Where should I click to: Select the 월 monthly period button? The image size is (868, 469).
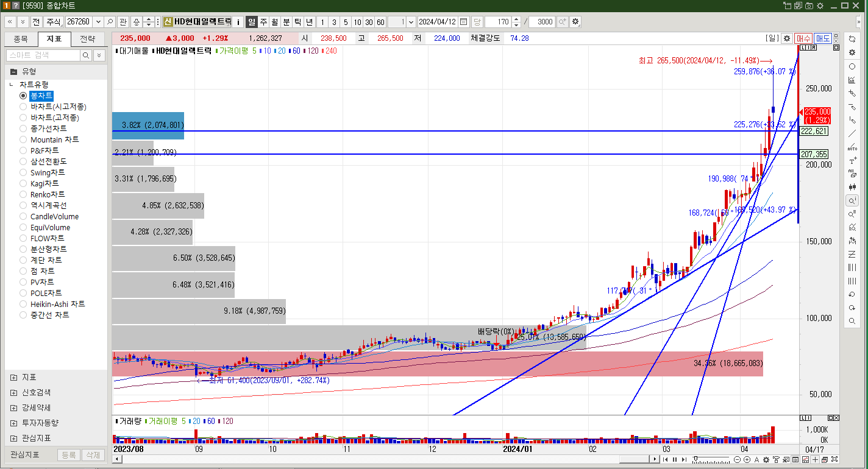tap(275, 21)
